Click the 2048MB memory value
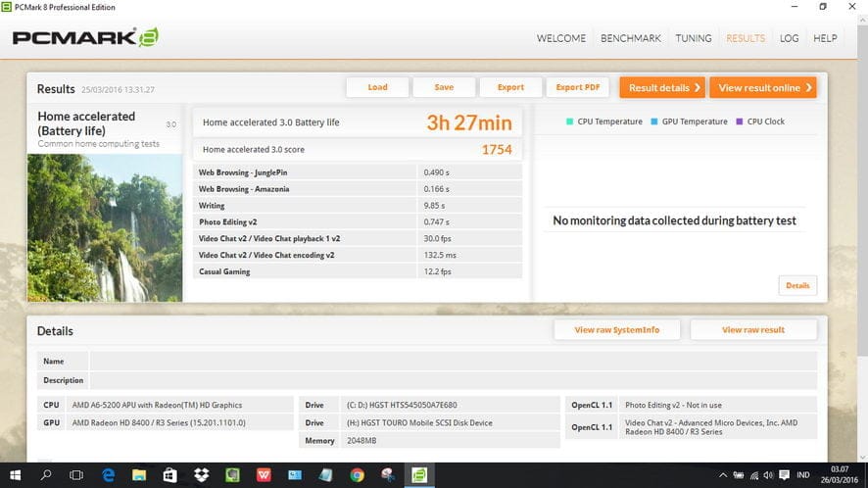The image size is (868, 488). 362,440
